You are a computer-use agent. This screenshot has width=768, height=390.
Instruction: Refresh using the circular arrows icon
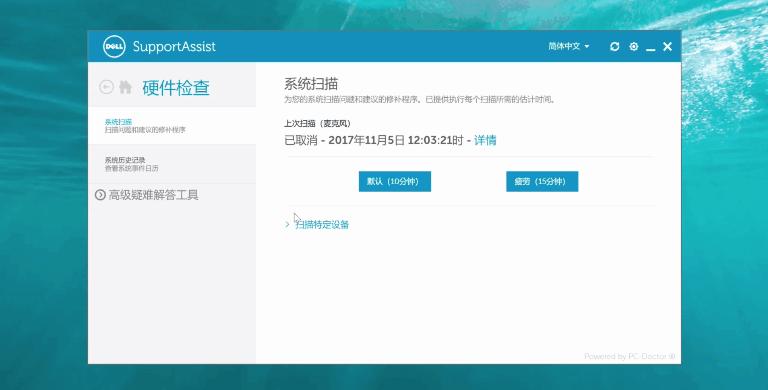614,47
